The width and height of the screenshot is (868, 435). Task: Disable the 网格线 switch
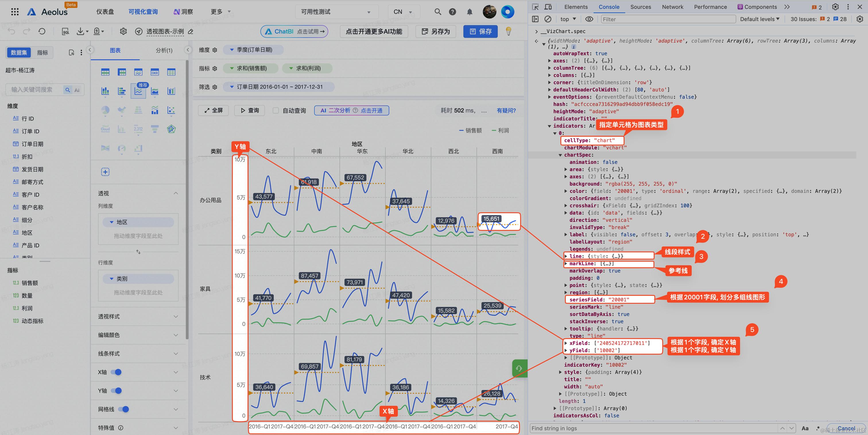point(124,409)
